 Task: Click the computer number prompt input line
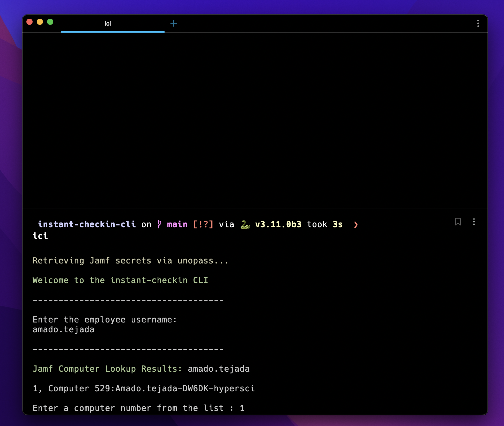click(x=138, y=408)
